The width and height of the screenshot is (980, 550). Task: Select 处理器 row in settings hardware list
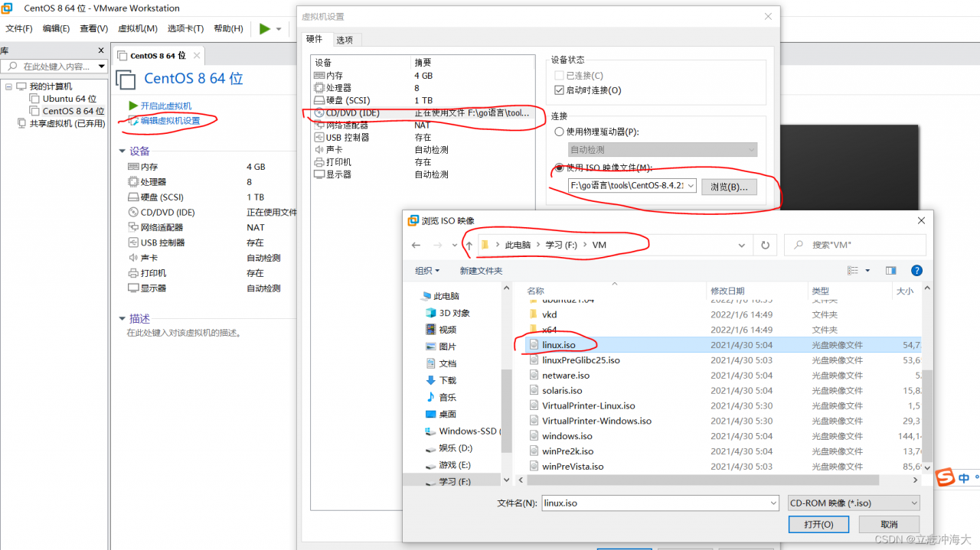(x=422, y=88)
